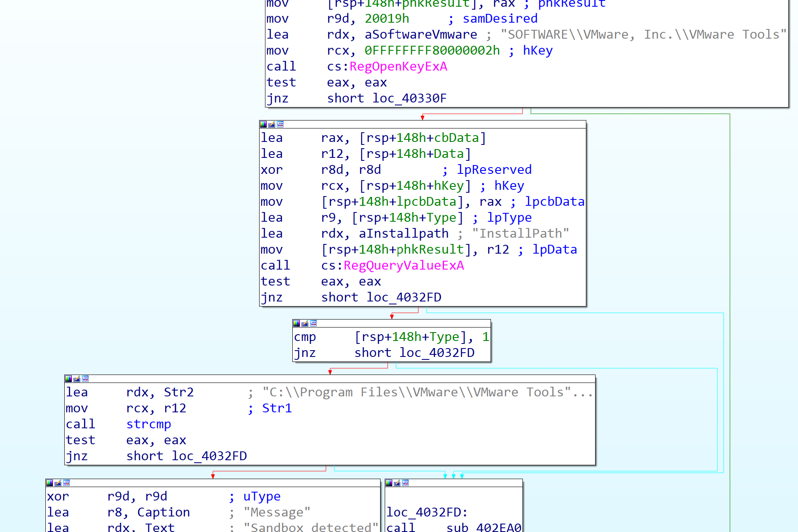Click pencil edit icon on RegQueryValueExA node
This screenshot has width=798, height=532.
(272, 124)
